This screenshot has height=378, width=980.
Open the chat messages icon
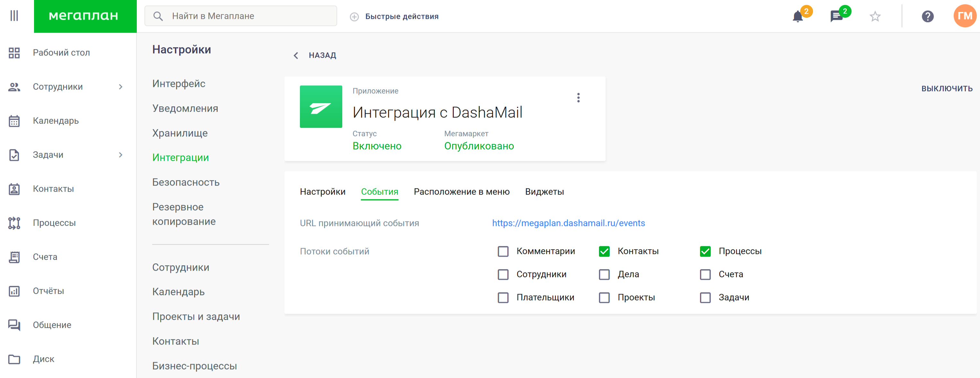[836, 17]
